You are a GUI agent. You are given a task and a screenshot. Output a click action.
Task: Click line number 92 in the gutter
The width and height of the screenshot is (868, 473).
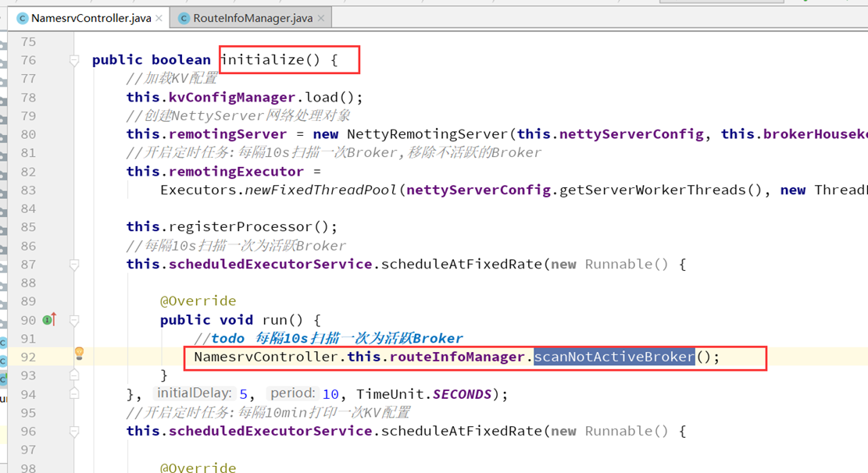click(28, 357)
